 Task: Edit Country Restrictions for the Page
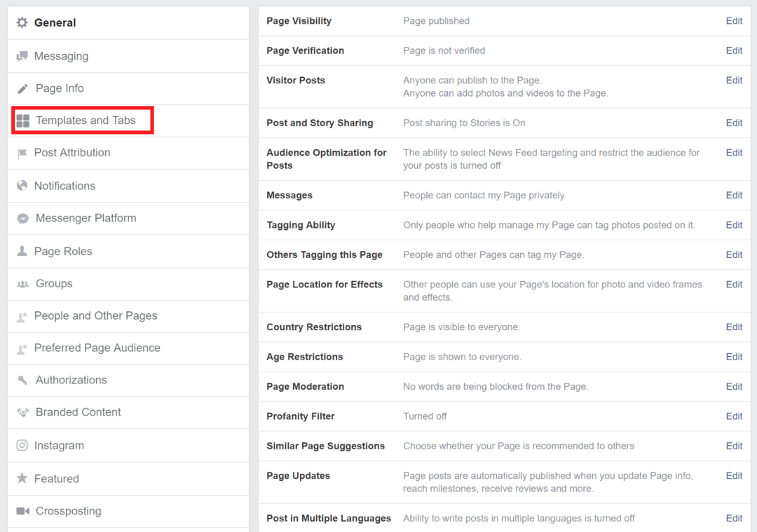[734, 327]
